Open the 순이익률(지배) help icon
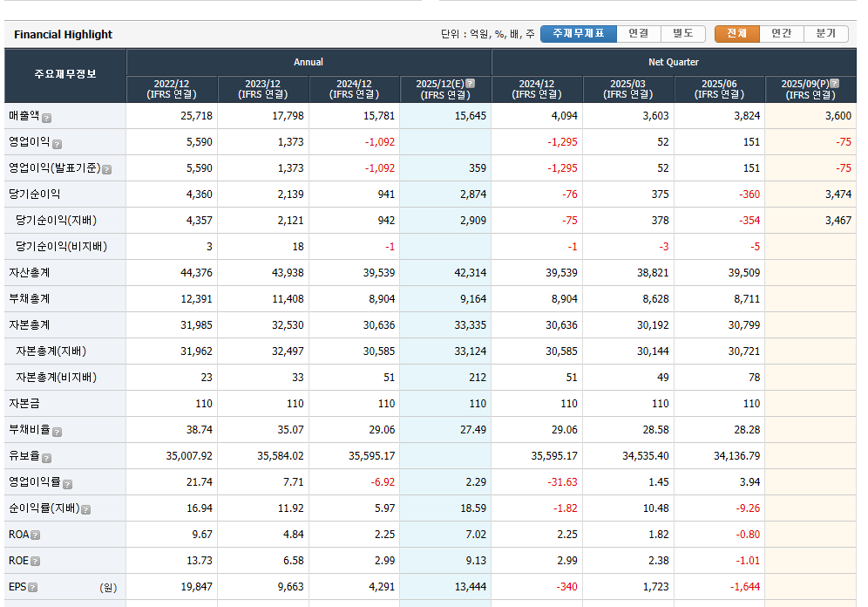The height and width of the screenshot is (607, 868). [86, 509]
